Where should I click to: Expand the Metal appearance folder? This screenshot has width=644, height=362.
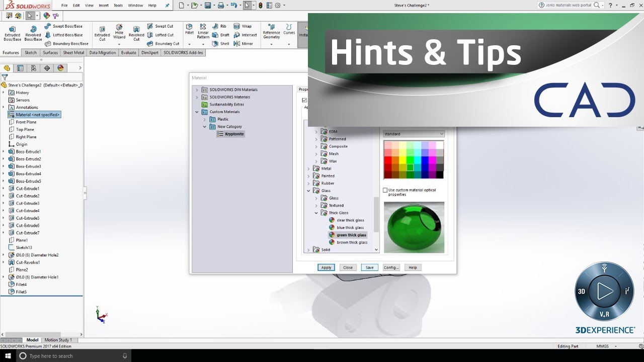click(308, 168)
